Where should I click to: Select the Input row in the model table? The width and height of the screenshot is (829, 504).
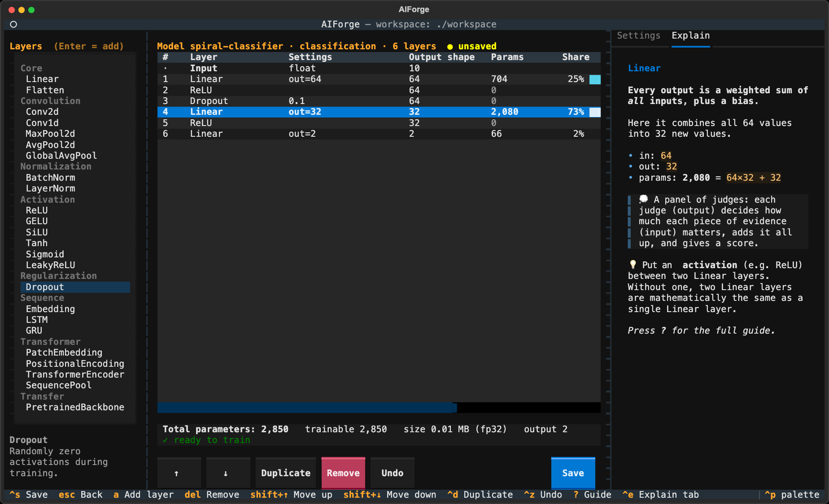point(379,68)
